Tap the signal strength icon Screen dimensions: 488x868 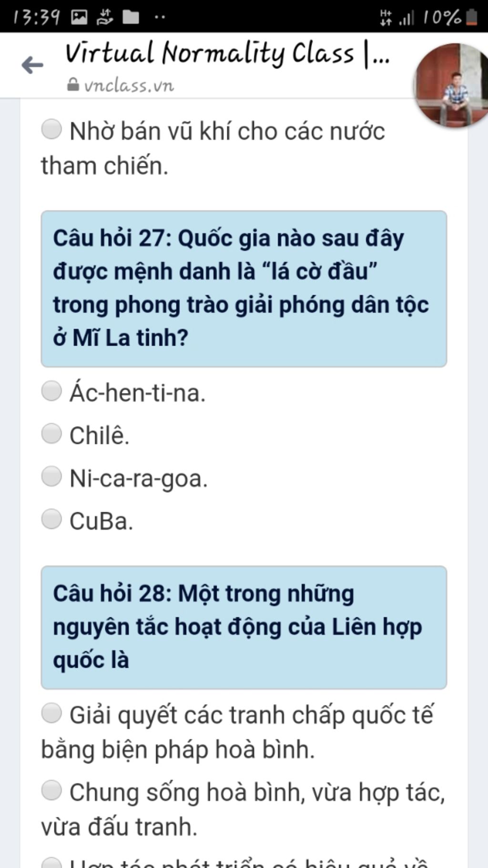coord(407,18)
